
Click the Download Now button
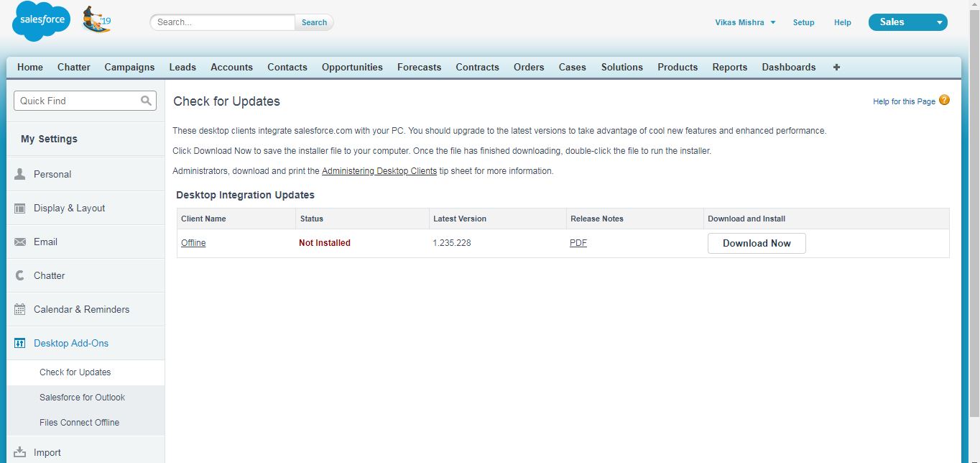pyautogui.click(x=757, y=243)
